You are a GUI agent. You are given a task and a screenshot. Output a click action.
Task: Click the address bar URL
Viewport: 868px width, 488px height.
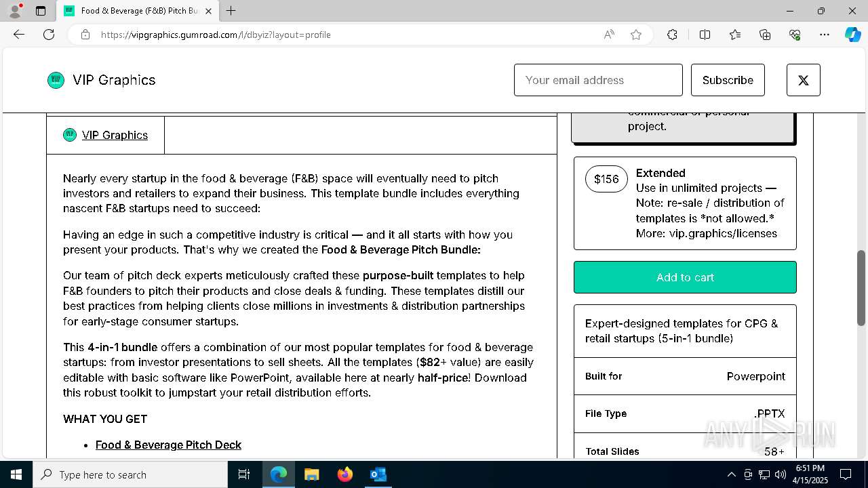click(x=216, y=35)
